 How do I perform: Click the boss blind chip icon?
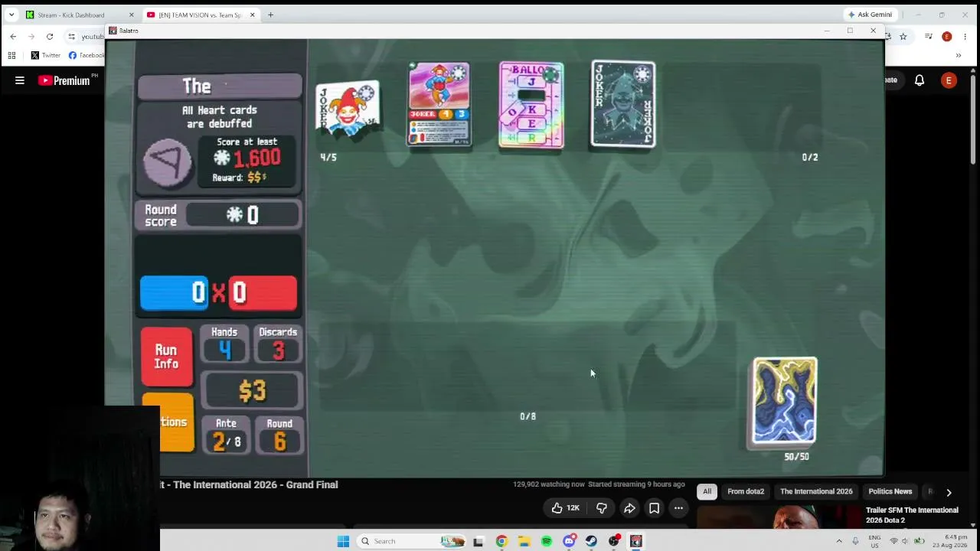(168, 162)
